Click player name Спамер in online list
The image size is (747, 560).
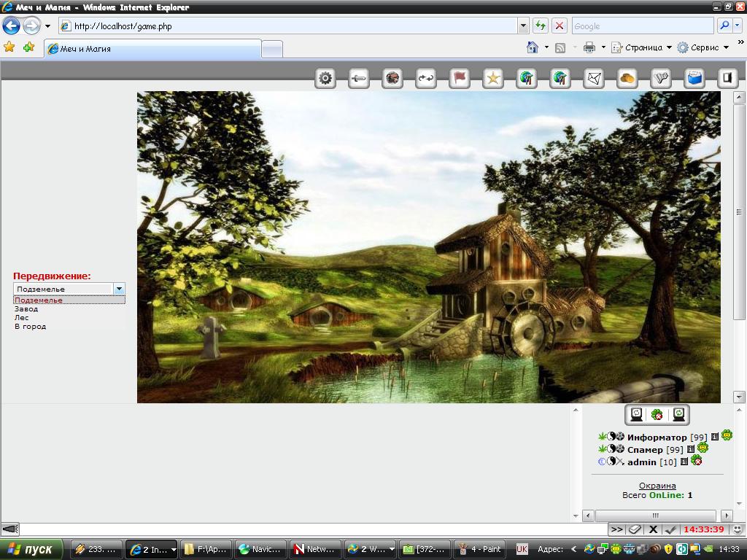[645, 449]
